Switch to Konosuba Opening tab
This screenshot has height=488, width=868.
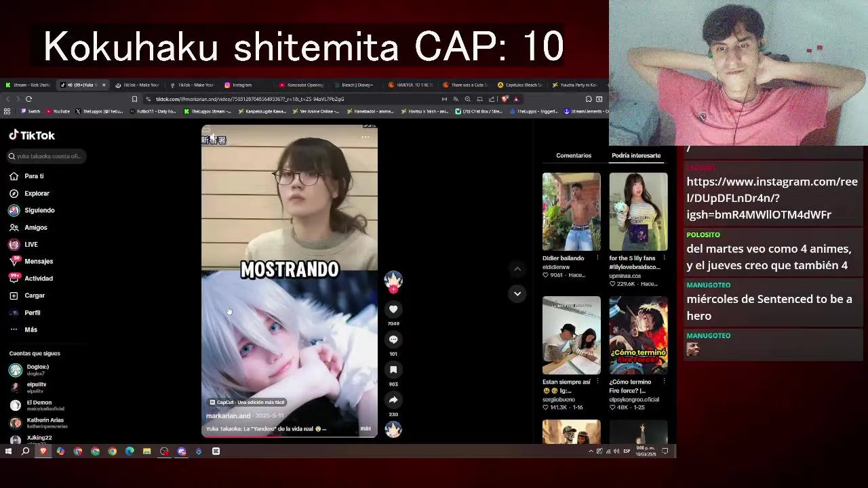tap(301, 85)
